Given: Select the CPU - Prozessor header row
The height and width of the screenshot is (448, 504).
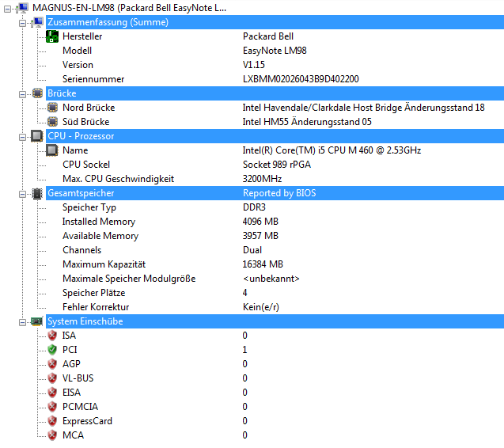Looking at the screenshot, I should [x=275, y=136].
